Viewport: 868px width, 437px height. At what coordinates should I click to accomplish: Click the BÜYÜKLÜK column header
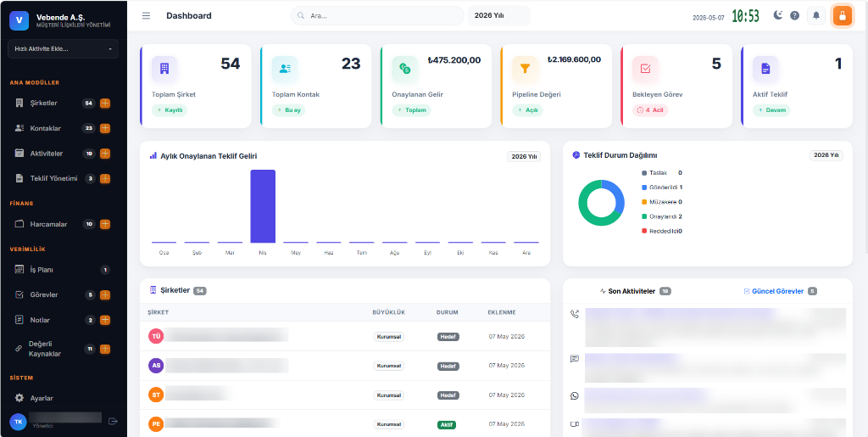point(388,312)
